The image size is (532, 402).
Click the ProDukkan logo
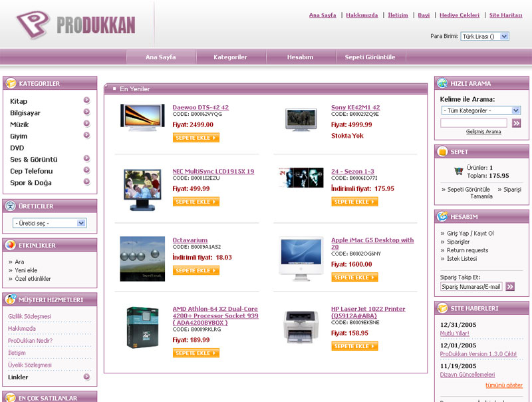76,25
